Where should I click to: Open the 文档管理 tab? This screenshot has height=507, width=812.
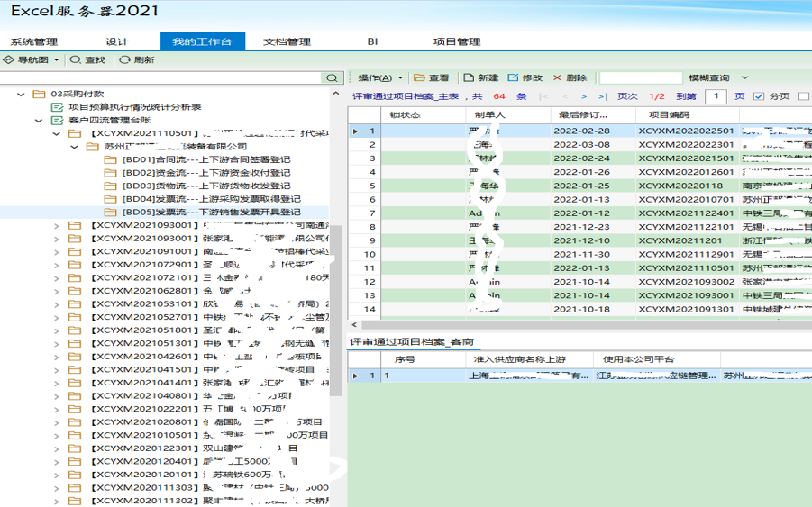287,42
